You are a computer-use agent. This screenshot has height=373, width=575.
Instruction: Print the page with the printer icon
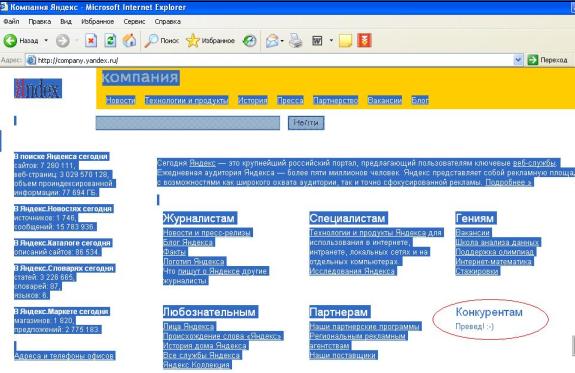click(x=296, y=40)
